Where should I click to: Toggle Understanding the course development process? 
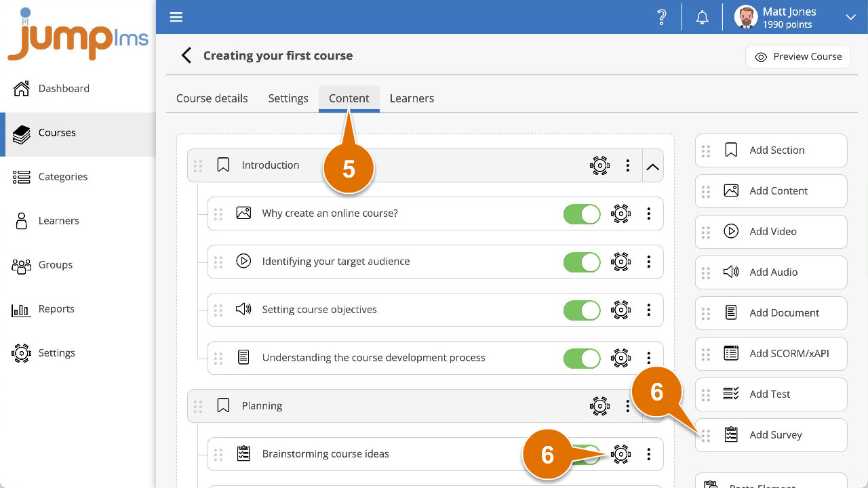(582, 358)
